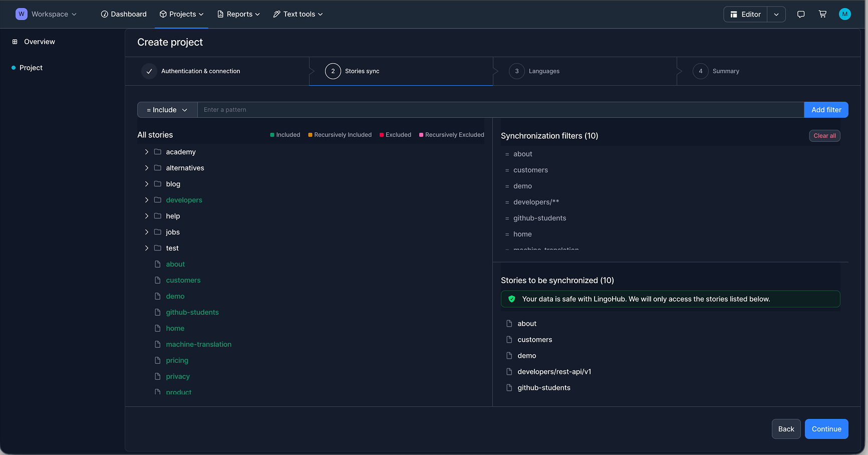Viewport: 868px width, 455px height.
Task: Open the chat messages icon
Action: (801, 15)
